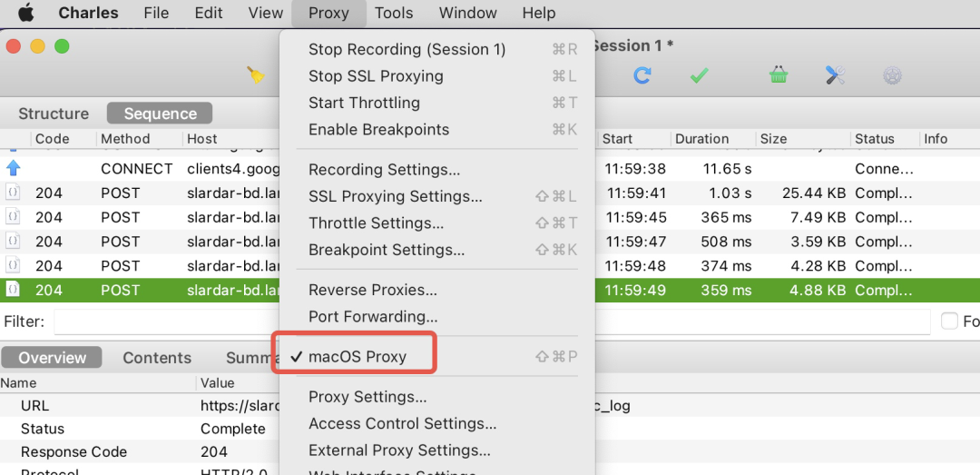Screen dimensions: 980x475
Task: Click the green shopping basket icon
Action: (x=779, y=75)
